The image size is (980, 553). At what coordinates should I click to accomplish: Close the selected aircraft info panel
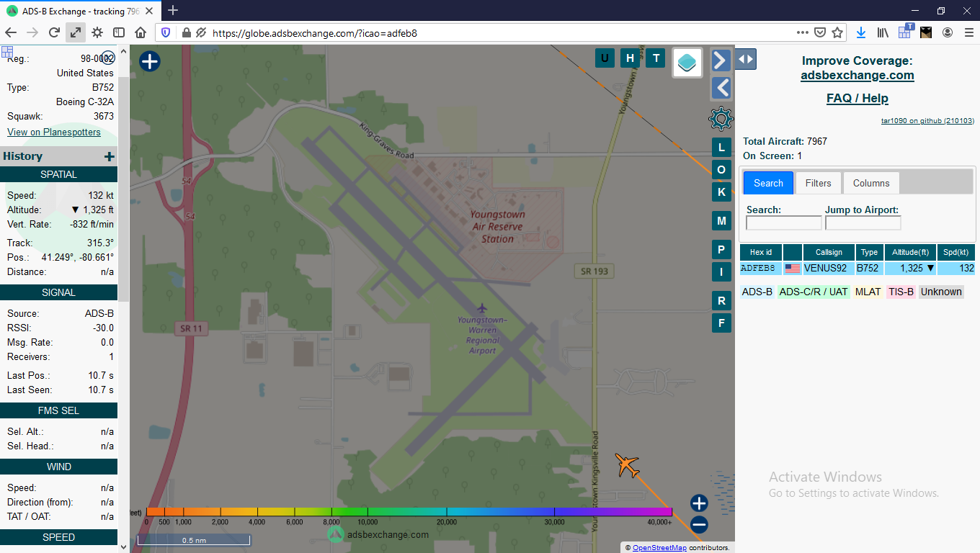click(x=108, y=58)
